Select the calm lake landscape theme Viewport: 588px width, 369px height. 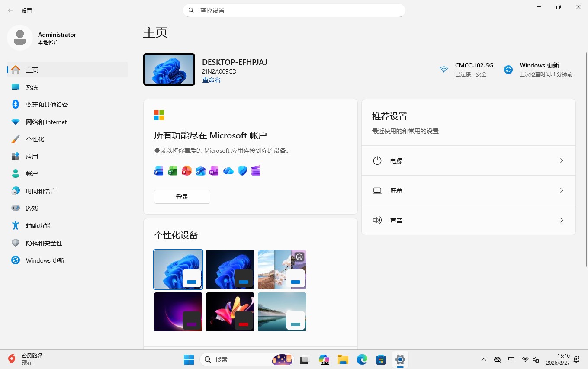click(282, 312)
